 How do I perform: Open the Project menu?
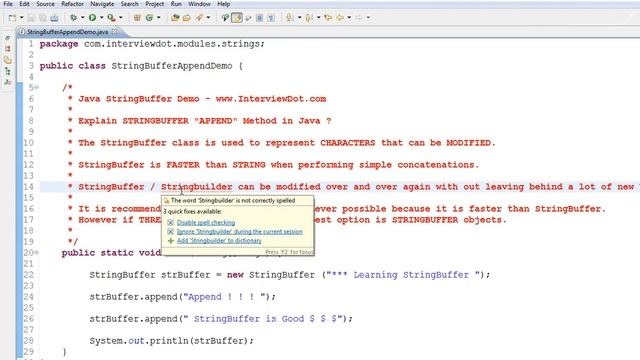click(155, 4)
